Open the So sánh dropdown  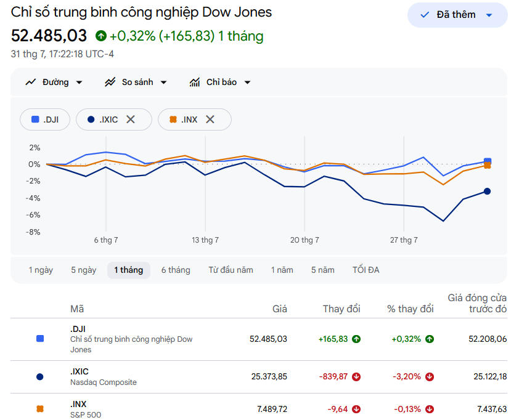pyautogui.click(x=136, y=82)
